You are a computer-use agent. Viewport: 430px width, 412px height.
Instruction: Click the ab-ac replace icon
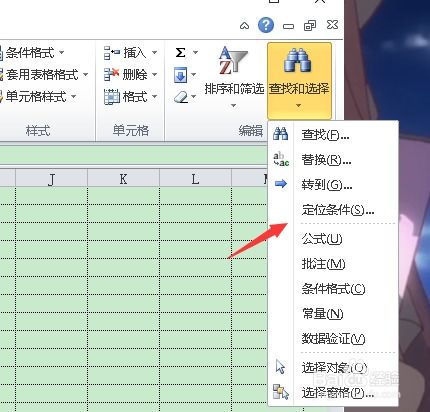click(x=281, y=159)
